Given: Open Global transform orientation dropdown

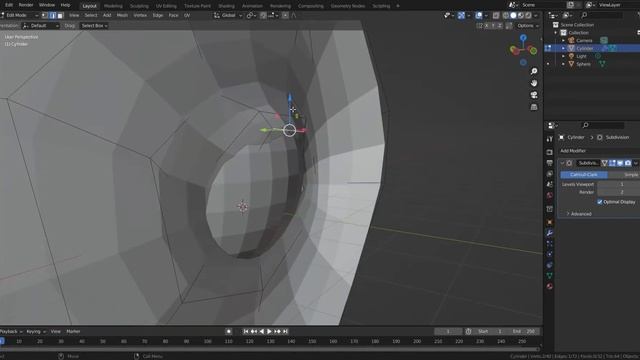Looking at the screenshot, I should click(x=228, y=15).
